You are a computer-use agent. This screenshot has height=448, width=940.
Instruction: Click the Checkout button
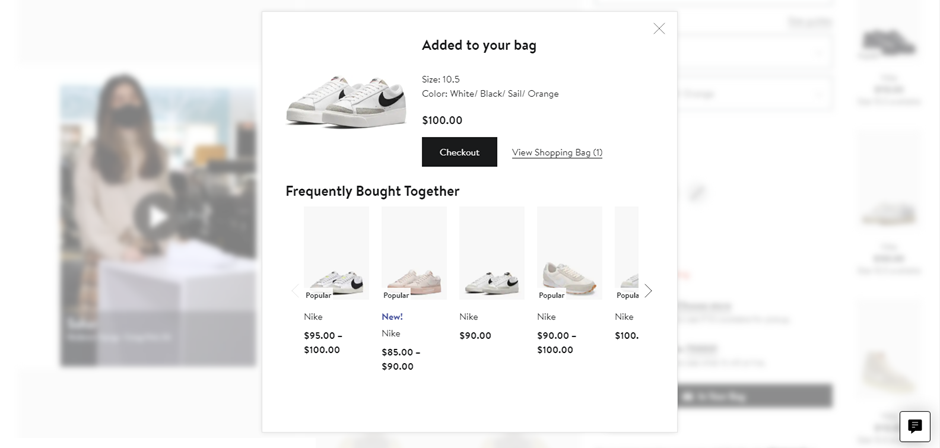click(459, 152)
